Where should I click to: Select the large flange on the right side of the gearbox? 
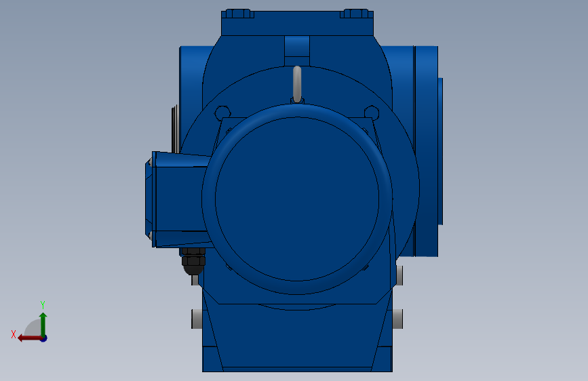pos(426,151)
